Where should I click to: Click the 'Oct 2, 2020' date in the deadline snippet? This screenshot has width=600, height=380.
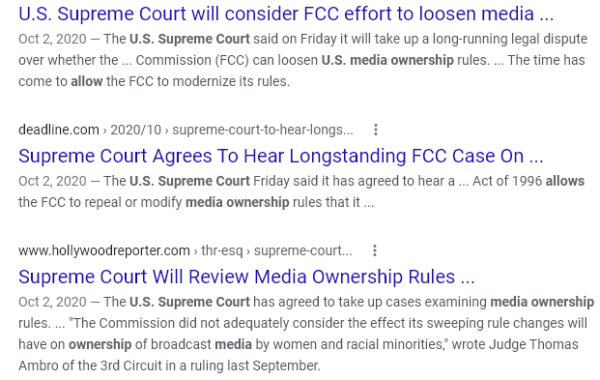click(52, 181)
